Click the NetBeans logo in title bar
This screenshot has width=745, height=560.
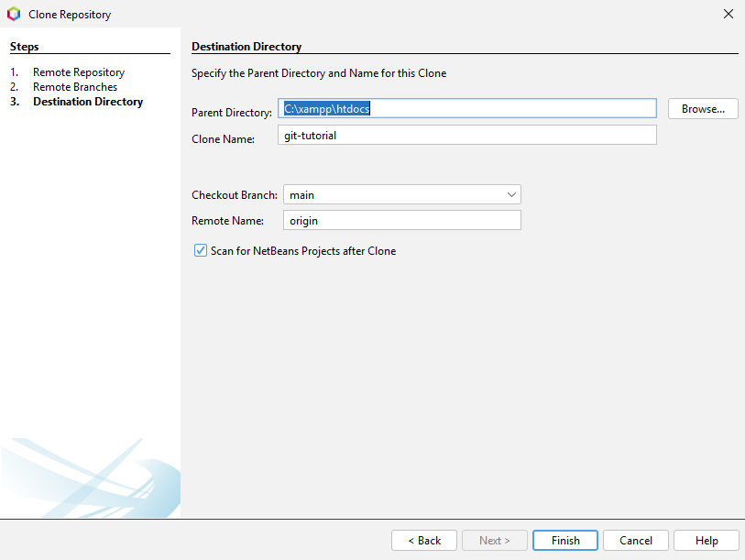(14, 15)
